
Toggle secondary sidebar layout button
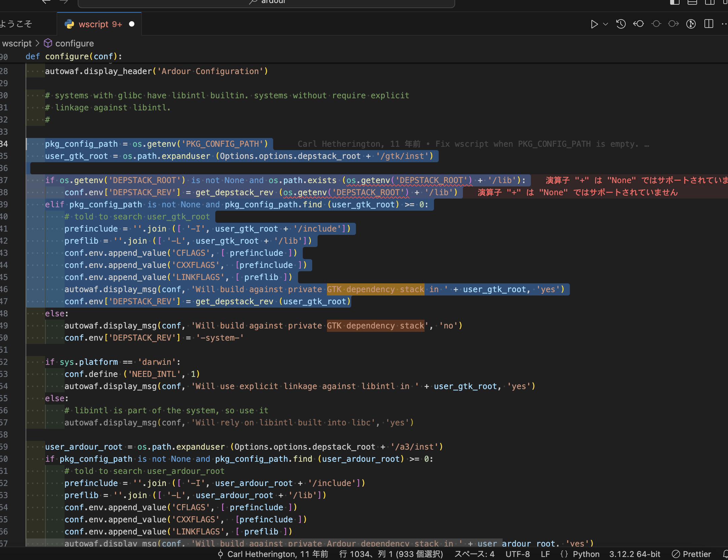(709, 2)
